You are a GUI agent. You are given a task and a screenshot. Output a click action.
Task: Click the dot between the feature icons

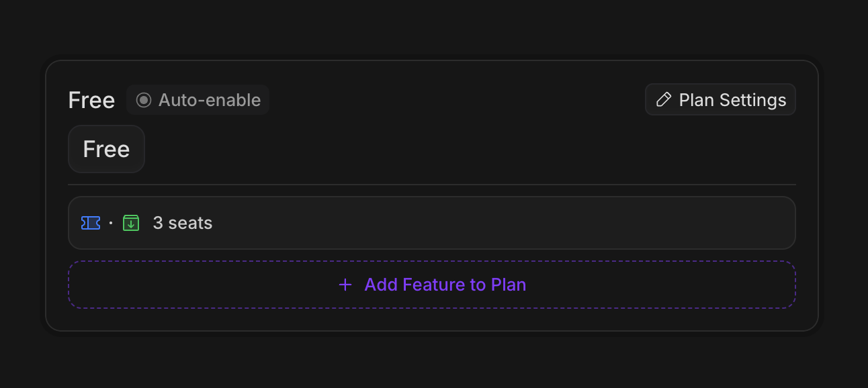pyautogui.click(x=111, y=223)
